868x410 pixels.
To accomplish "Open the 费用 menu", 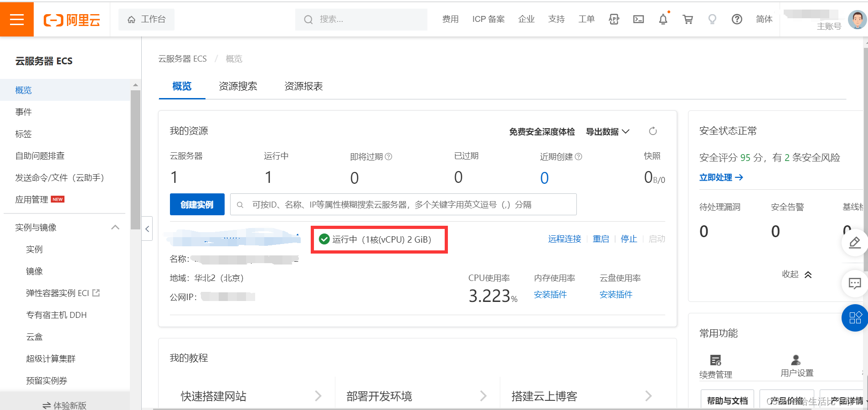I will 450,19.
